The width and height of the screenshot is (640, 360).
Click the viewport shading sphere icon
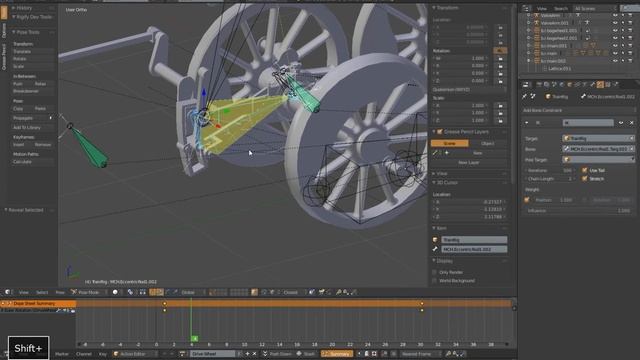coord(115,292)
